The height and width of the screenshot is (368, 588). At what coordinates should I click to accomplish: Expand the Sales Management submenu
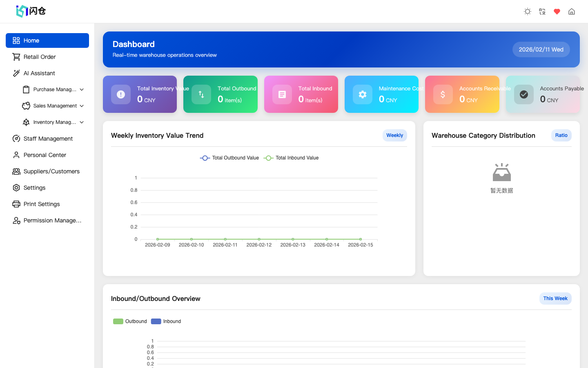(x=54, y=105)
